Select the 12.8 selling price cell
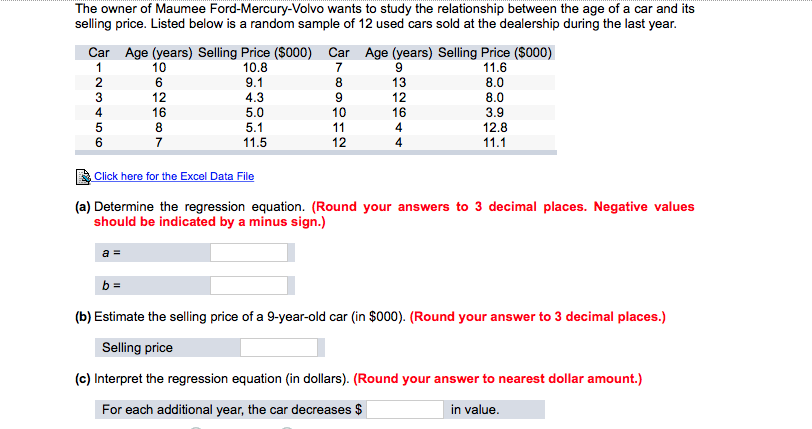This screenshot has width=812, height=429. pyautogui.click(x=495, y=128)
